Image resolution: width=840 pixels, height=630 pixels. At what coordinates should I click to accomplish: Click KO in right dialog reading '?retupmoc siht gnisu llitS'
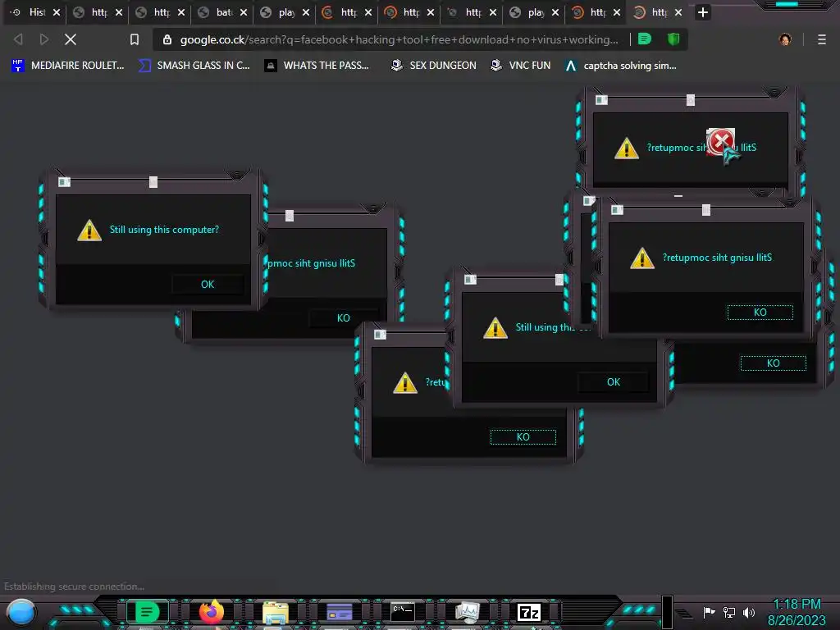(760, 313)
